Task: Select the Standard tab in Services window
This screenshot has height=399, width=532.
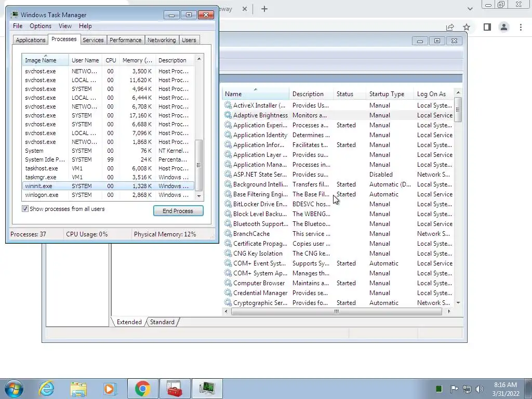Action: click(x=162, y=322)
